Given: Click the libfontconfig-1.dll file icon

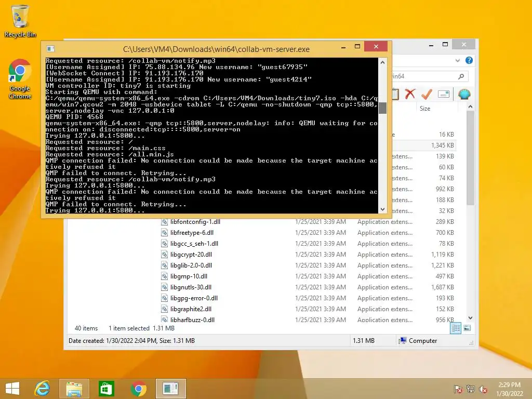Looking at the screenshot, I should pyautogui.click(x=164, y=222).
